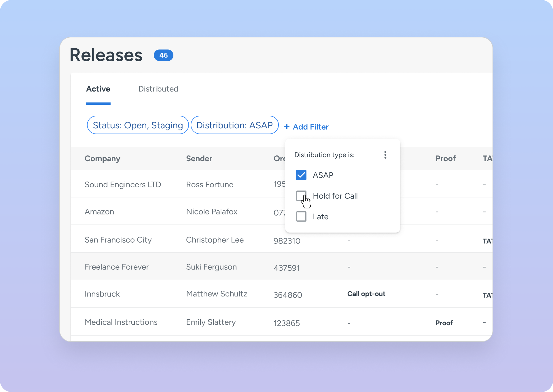Select the Freelance Forever row
This screenshot has width=553, height=392.
click(x=117, y=267)
